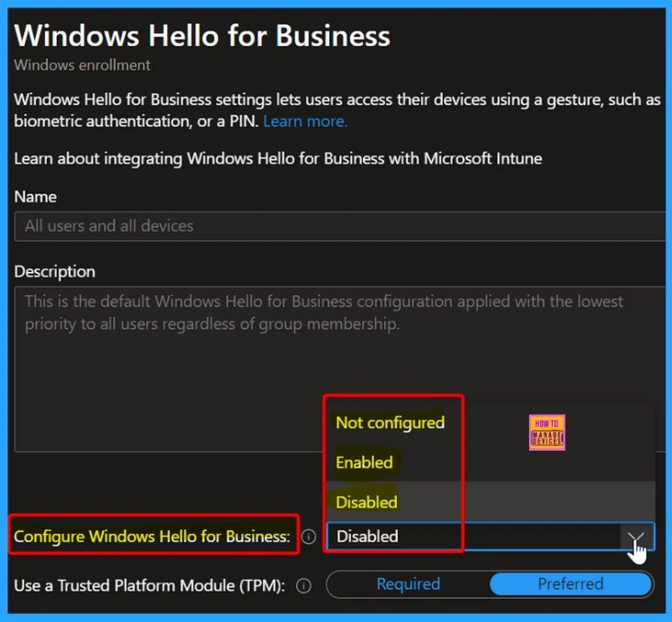Screen dimensions: 672x622
Task: Show info icon for Trusted Platform Module
Action: [x=303, y=585]
